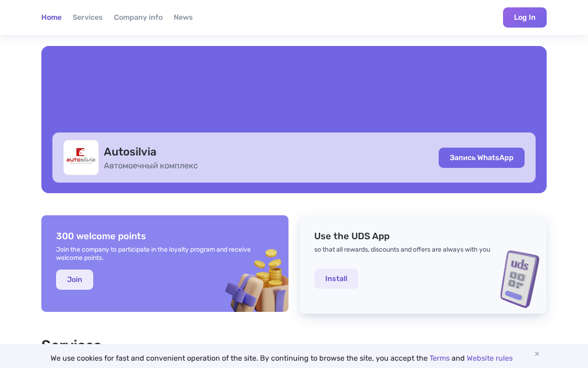Select the News navigation item

tap(183, 17)
